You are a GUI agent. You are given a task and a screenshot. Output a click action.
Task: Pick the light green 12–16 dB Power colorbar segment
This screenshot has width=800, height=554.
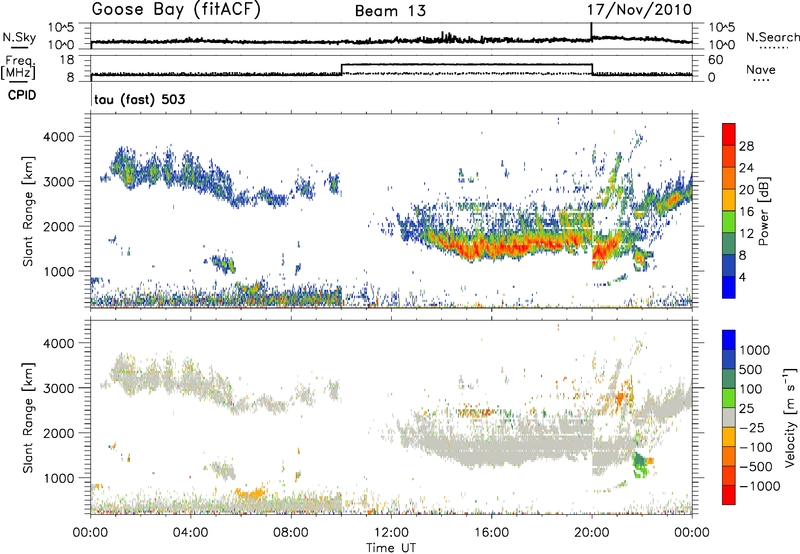point(729,222)
